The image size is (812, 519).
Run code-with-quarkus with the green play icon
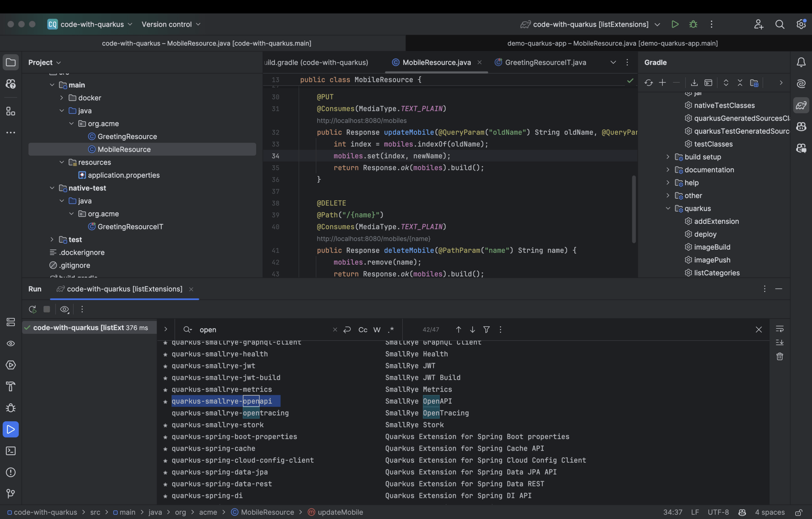675,24
